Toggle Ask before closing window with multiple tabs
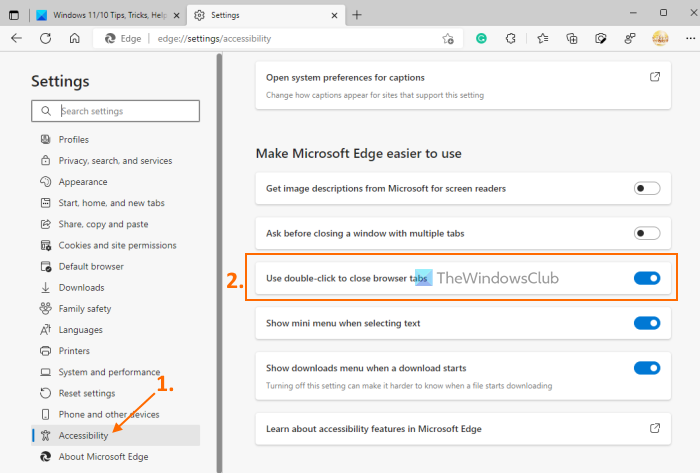 tap(647, 233)
